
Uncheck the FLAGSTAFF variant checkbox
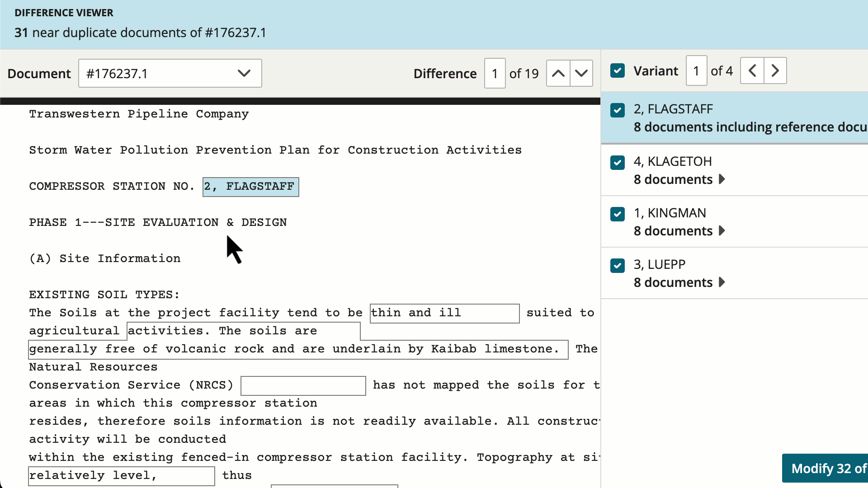618,110
